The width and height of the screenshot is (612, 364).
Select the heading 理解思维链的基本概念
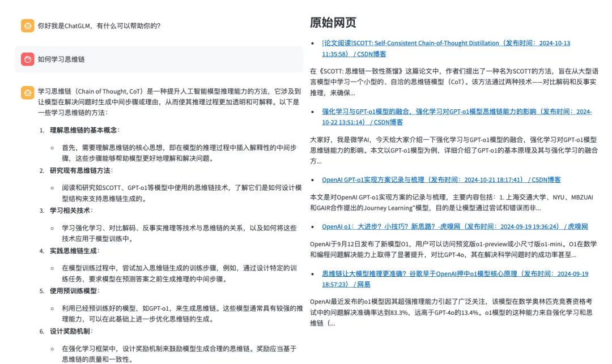coord(84,130)
